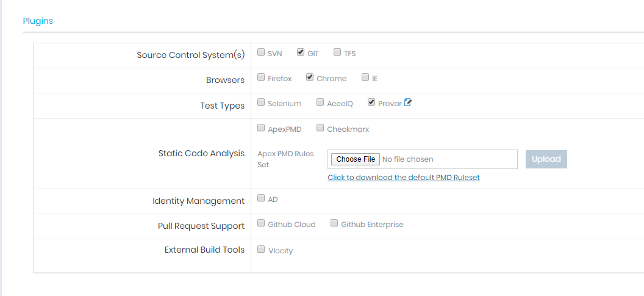Uncheck the GIT checkbox

click(301, 52)
